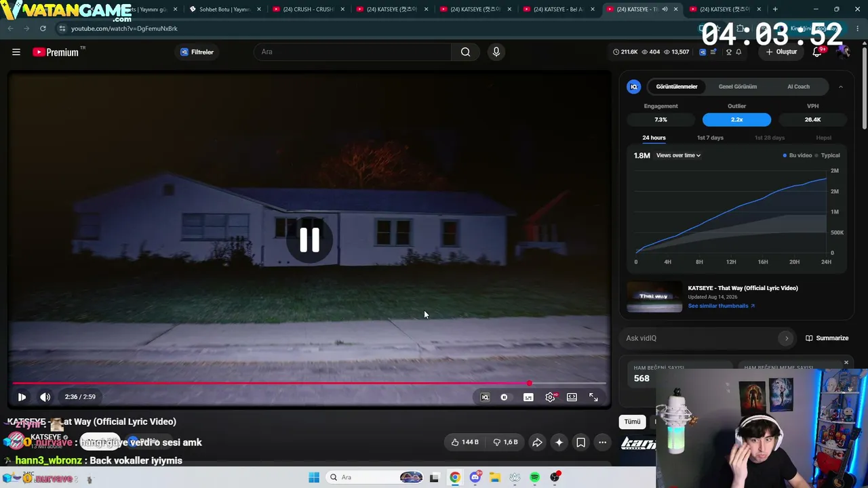Switch to the CRUSH browser tab

click(307, 9)
